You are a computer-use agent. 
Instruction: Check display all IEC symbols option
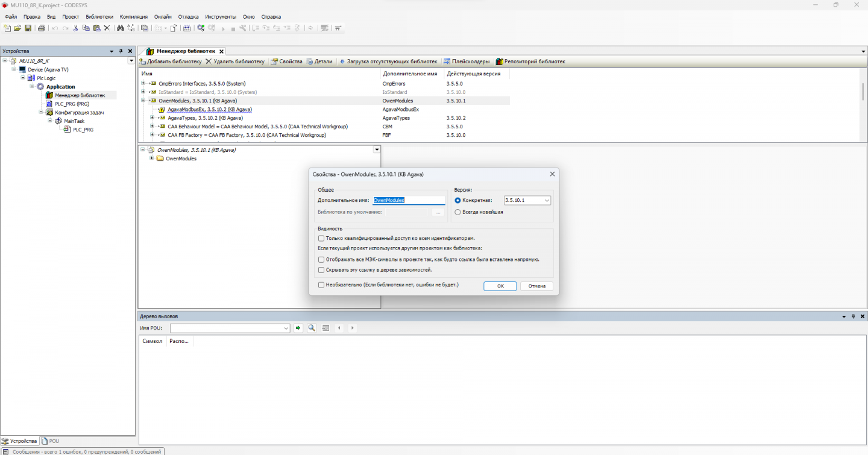tap(321, 260)
